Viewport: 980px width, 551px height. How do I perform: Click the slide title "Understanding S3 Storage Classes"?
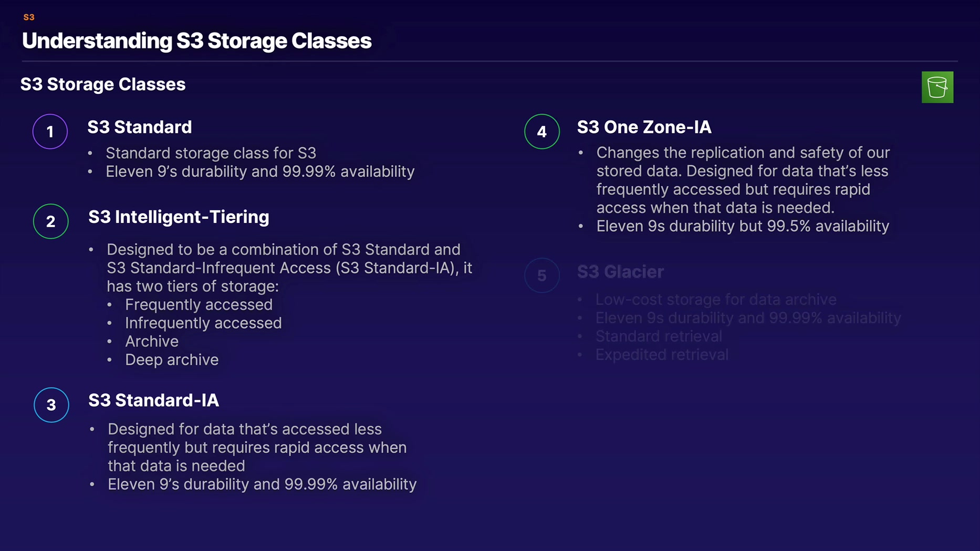tap(196, 41)
